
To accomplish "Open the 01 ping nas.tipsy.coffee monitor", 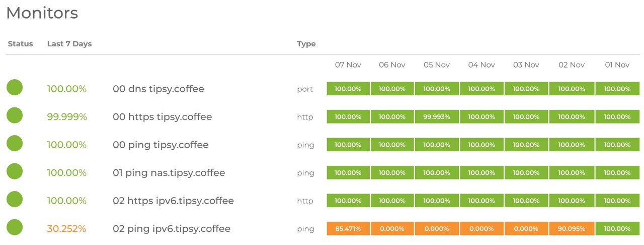I will 169,173.
